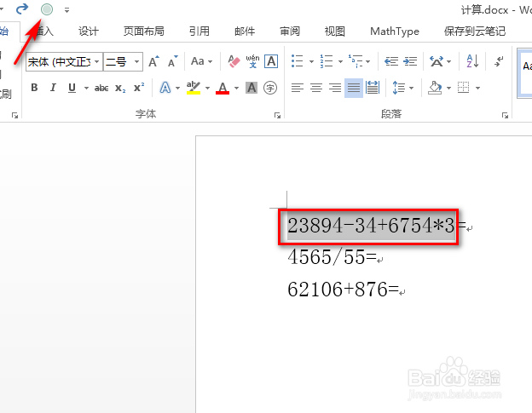Toggle superscript formatting
The height and width of the screenshot is (413, 532).
click(x=139, y=88)
